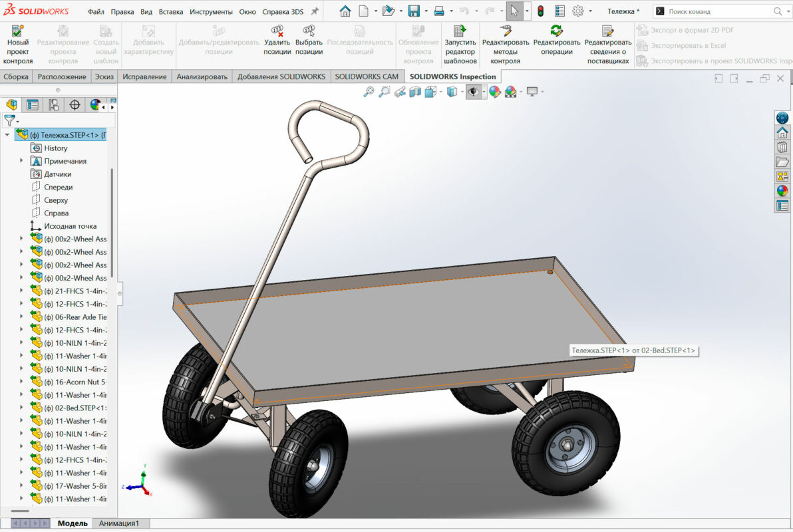Open the Design Library task pane tab

[782, 146]
